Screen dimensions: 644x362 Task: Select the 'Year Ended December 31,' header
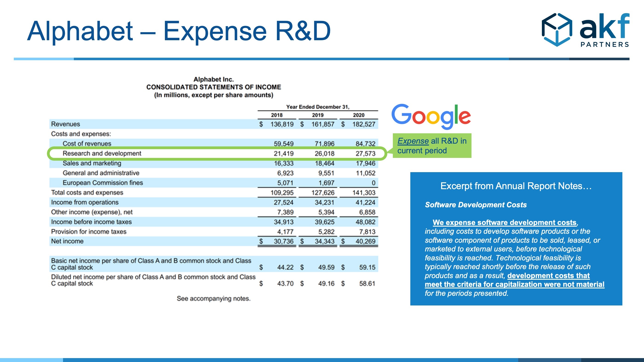[318, 107]
